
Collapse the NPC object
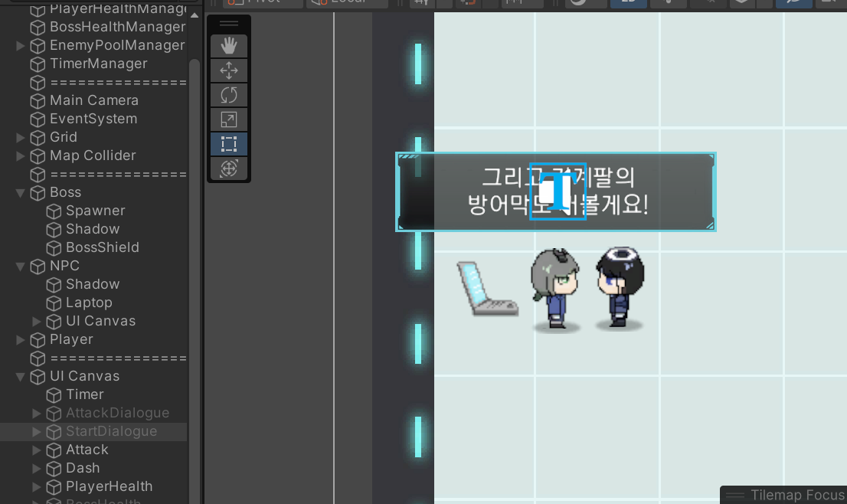pyautogui.click(x=21, y=267)
